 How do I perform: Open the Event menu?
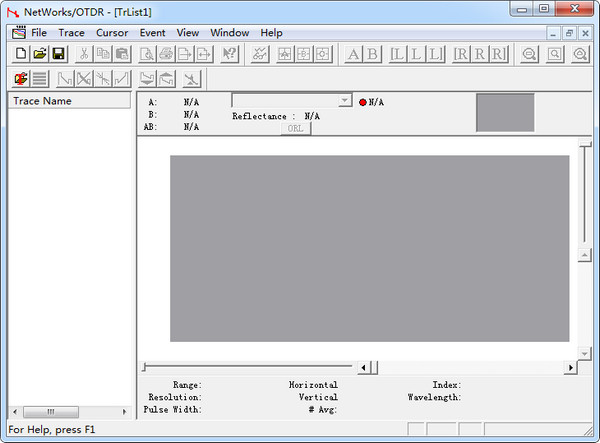[x=153, y=33]
